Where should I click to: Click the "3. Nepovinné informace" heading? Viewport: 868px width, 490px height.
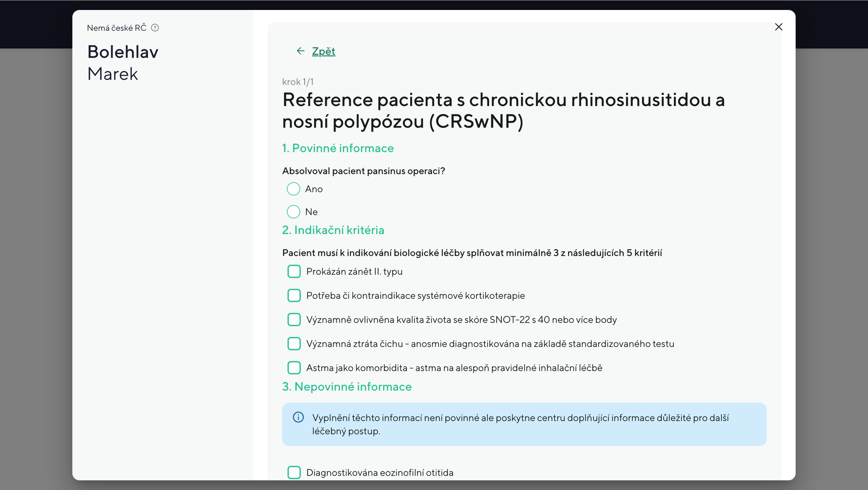point(347,386)
